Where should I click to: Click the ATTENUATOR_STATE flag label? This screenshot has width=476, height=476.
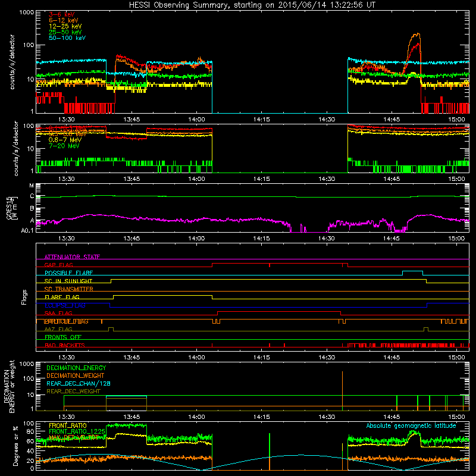tap(72, 257)
